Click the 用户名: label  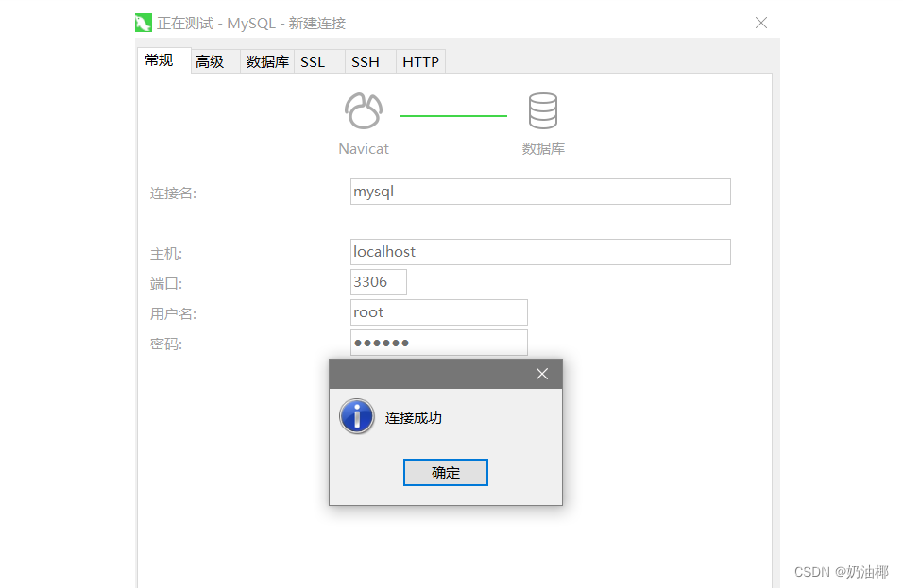pos(173,314)
